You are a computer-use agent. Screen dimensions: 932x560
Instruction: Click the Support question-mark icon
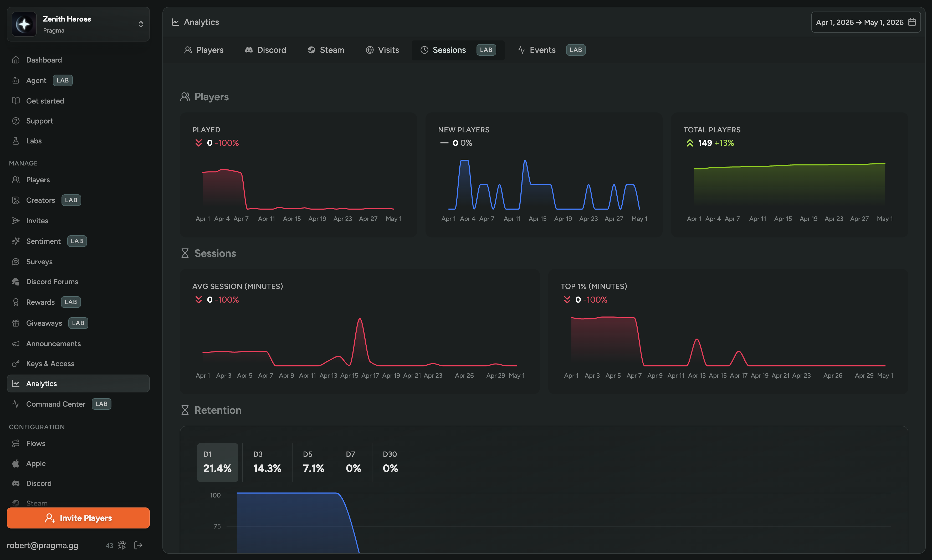[16, 121]
